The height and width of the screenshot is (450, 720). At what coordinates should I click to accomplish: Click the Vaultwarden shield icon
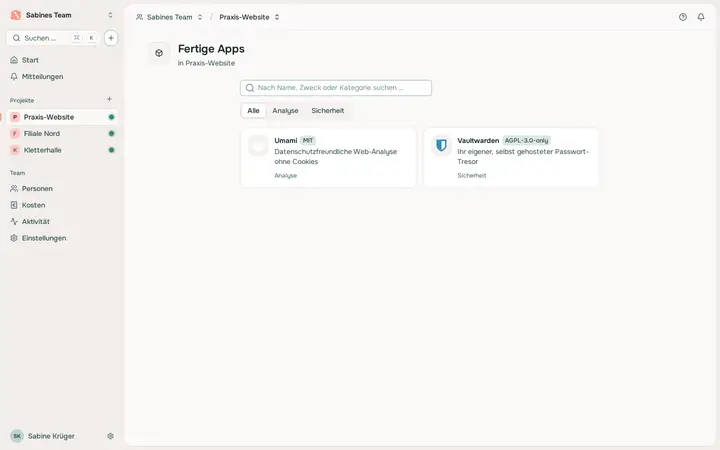441,146
